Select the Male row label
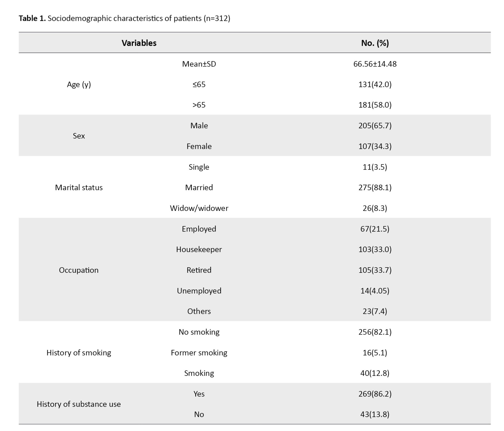 [199, 125]
